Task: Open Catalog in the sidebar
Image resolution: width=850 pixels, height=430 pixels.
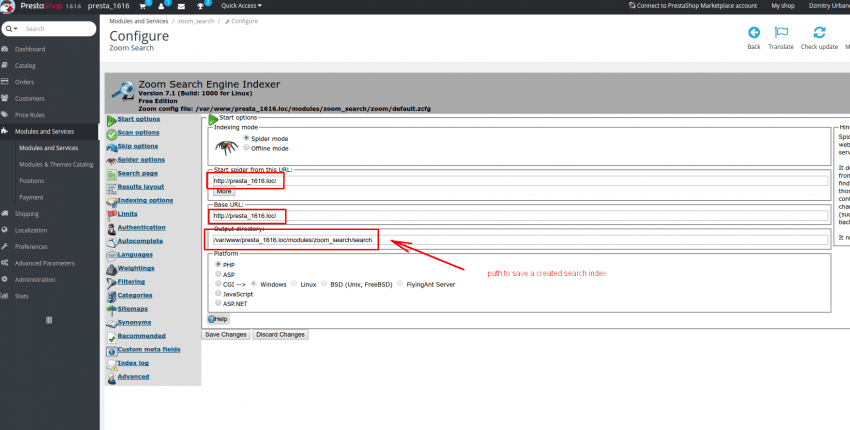Action: (25, 66)
